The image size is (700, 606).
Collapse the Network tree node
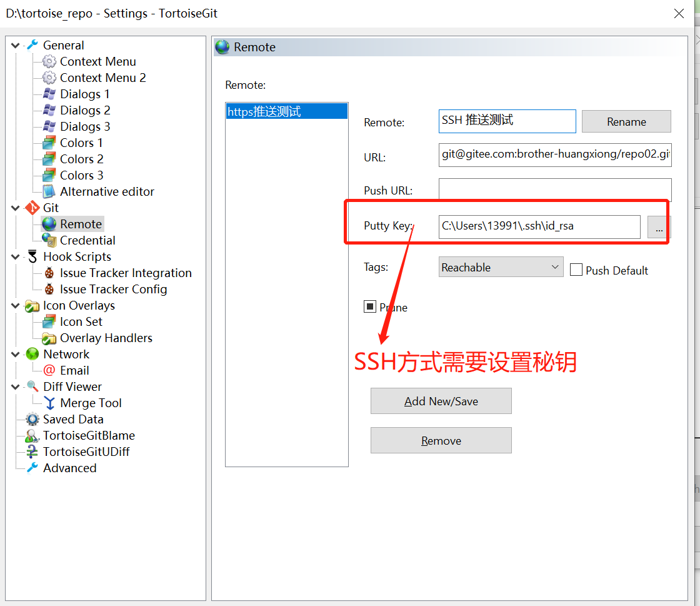pos(15,354)
